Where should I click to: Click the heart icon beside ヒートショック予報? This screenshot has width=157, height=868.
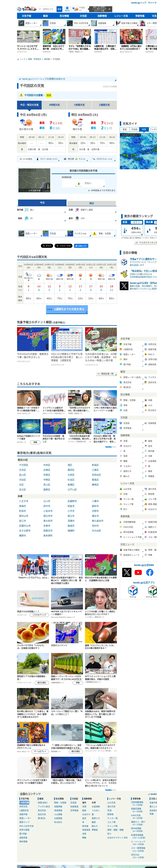pos(121,537)
